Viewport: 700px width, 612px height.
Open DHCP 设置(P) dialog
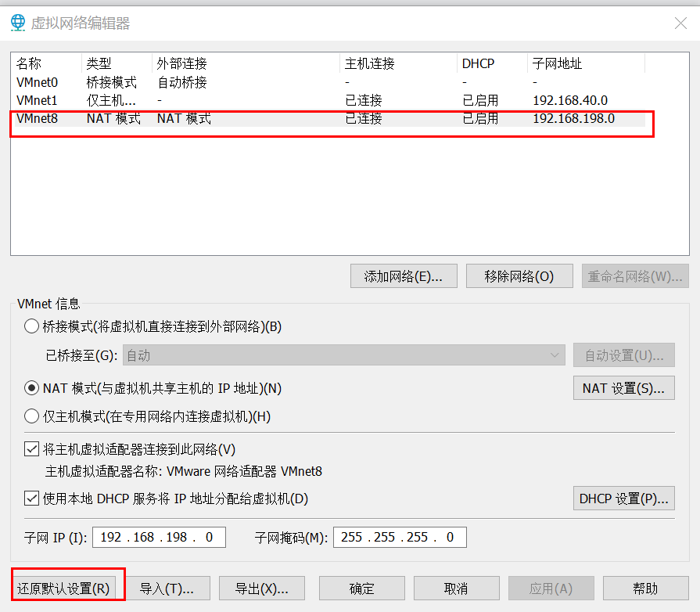click(623, 498)
